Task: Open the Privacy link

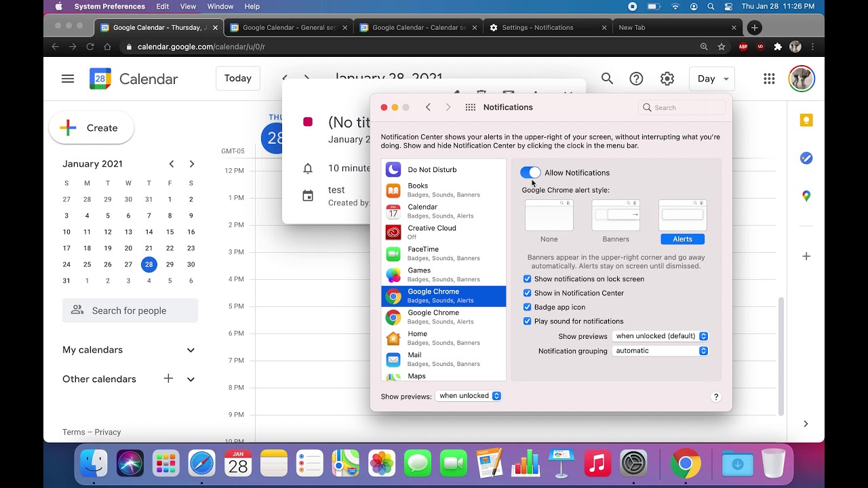Action: (x=108, y=432)
